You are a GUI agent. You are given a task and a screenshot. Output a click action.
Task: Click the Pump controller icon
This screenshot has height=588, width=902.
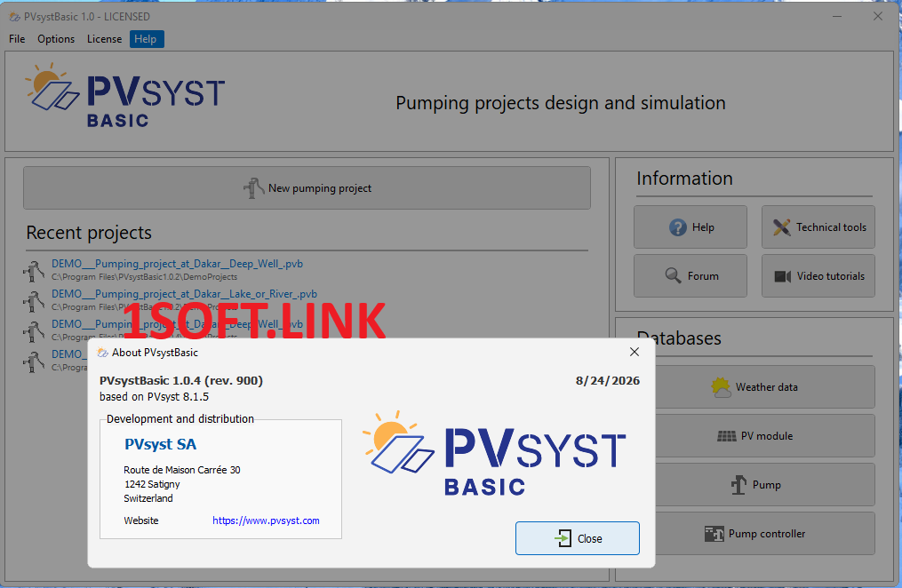(x=714, y=534)
